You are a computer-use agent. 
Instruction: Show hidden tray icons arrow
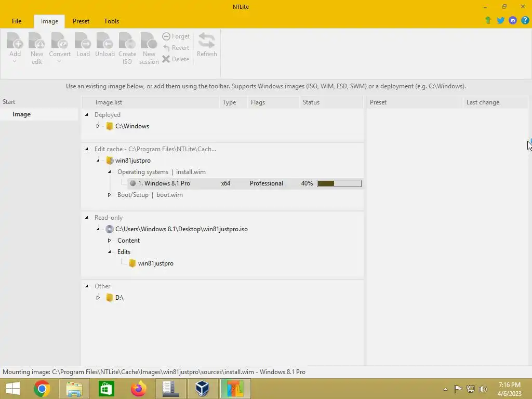point(445,389)
